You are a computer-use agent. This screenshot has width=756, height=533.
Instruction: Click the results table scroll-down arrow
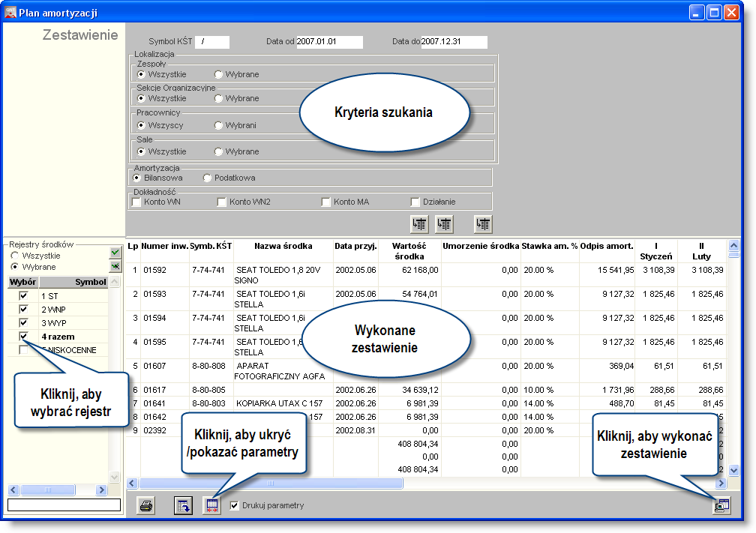coord(733,470)
